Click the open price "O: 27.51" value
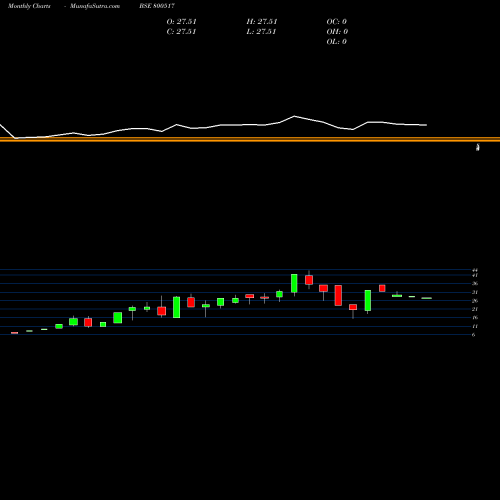 pos(181,21)
